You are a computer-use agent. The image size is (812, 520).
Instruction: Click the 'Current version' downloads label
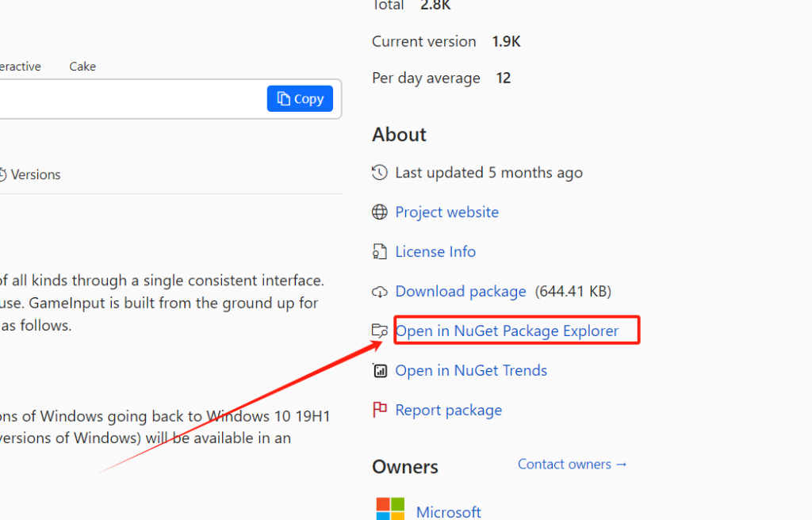coord(424,41)
